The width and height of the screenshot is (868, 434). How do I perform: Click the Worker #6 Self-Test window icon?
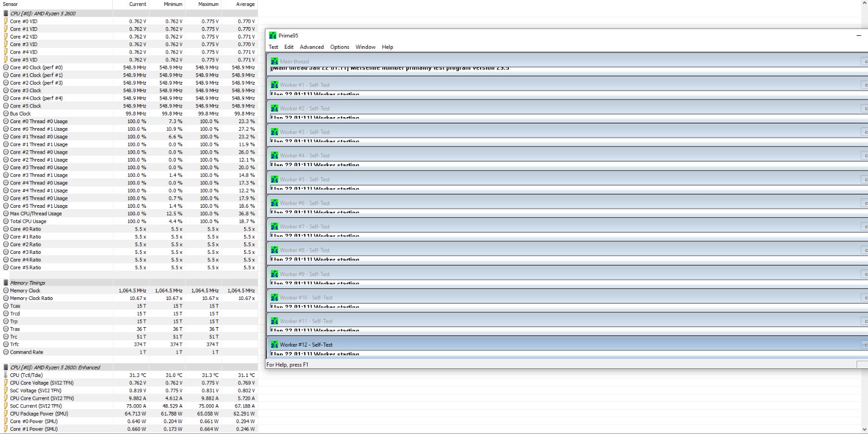[275, 203]
